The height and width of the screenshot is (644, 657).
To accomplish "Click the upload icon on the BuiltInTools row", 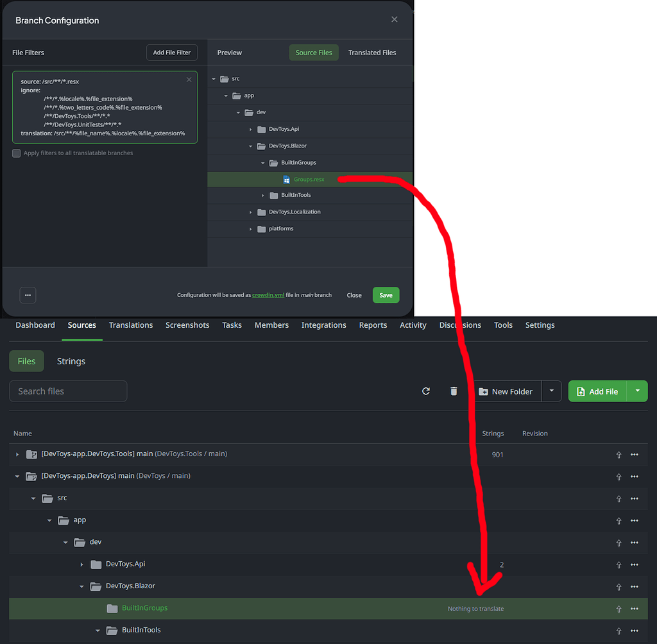I will tap(619, 630).
